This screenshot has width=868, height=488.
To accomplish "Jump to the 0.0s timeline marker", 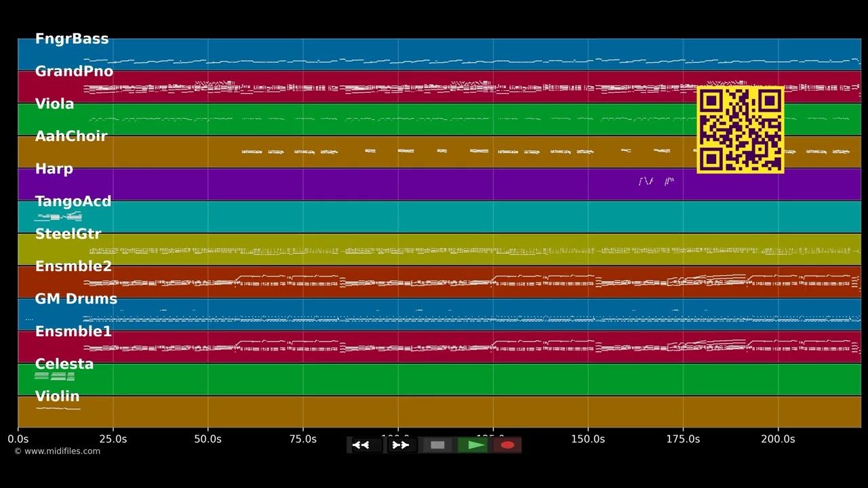I will coord(18,439).
